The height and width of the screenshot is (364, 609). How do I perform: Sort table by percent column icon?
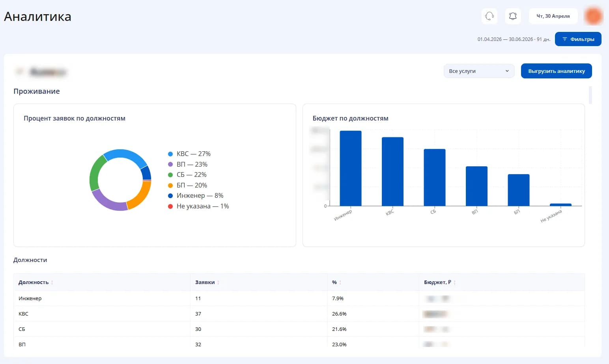pos(340,282)
